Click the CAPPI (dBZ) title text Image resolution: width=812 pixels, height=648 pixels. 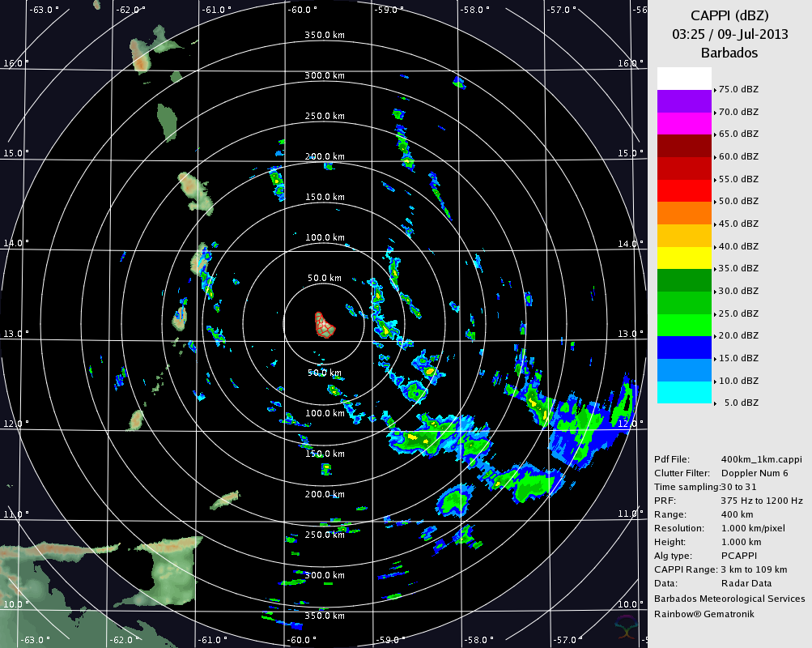[x=729, y=15]
